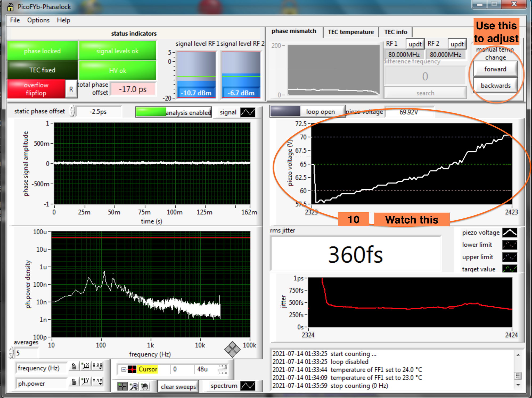Open the File menu
Image resolution: width=532 pixels, height=398 pixels.
click(15, 20)
